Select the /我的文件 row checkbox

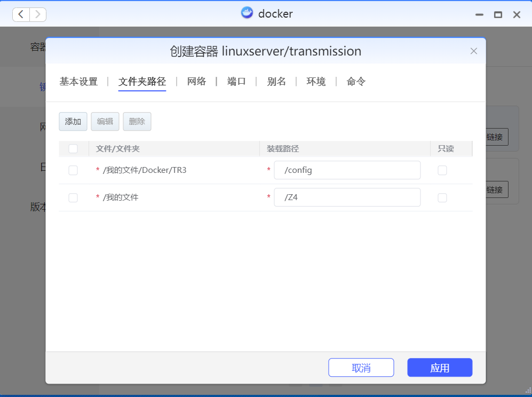(x=73, y=197)
